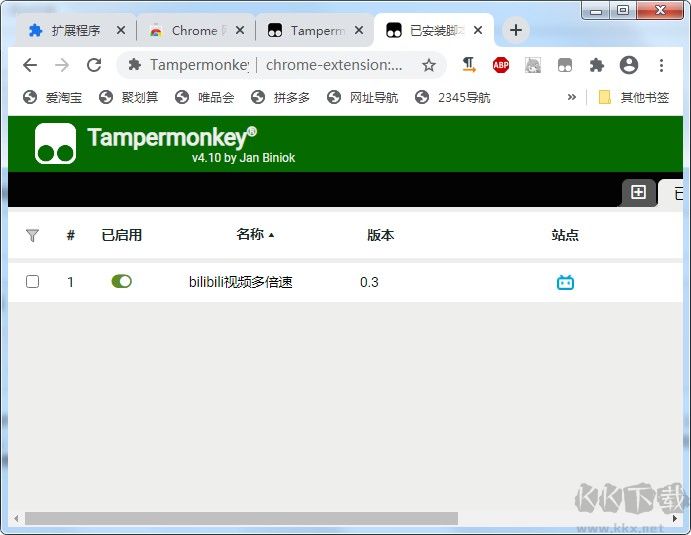Click the 版本 column header
Screen dimensions: 691x535
click(x=380, y=235)
